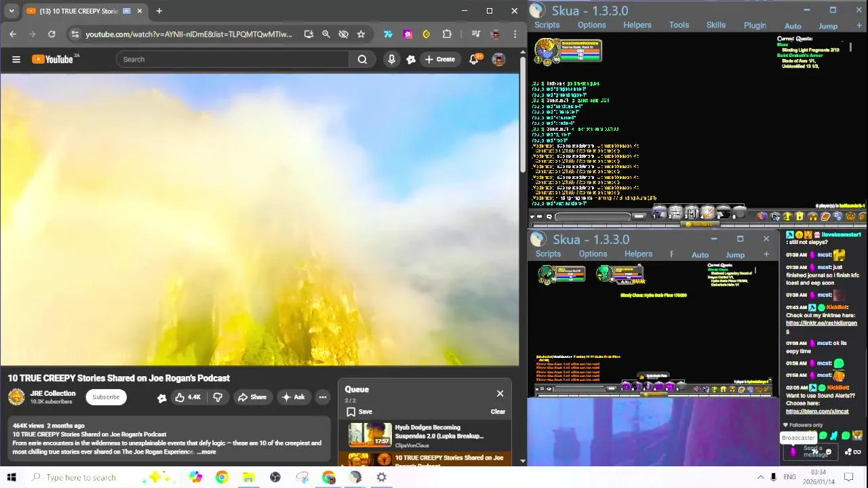This screenshot has height=488, width=868.
Task: Open Chrome from the taskbar
Action: pos(222,477)
